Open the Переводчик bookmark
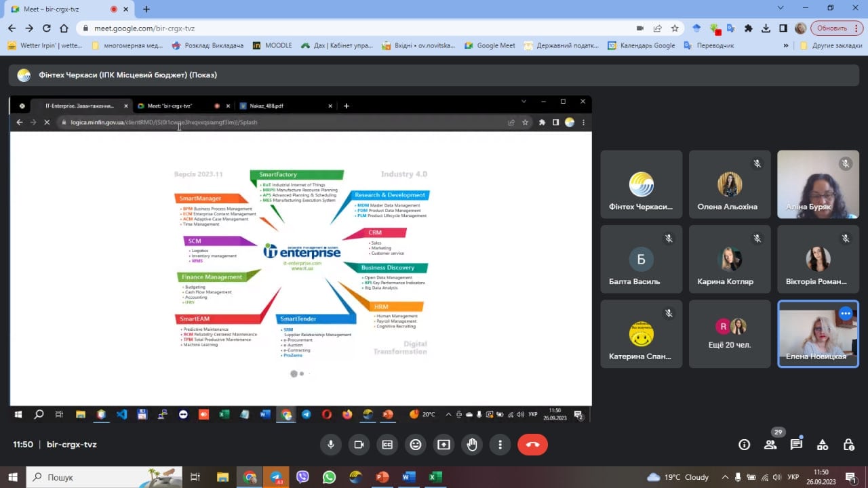Viewport: 868px width, 488px height. click(x=709, y=45)
